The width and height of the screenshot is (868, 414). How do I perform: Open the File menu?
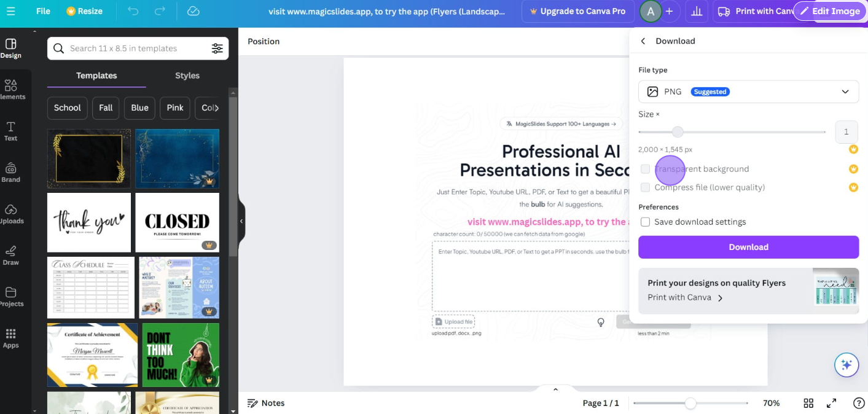pyautogui.click(x=43, y=11)
